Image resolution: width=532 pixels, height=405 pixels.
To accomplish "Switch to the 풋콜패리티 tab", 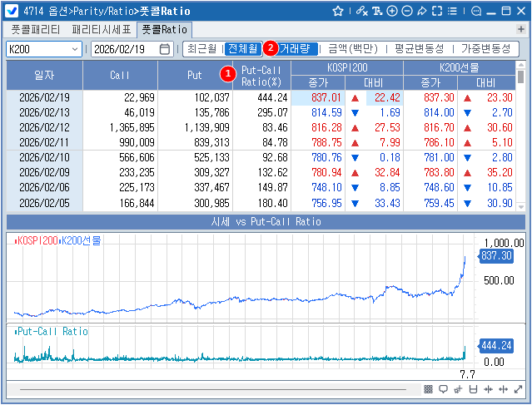I will (35, 29).
